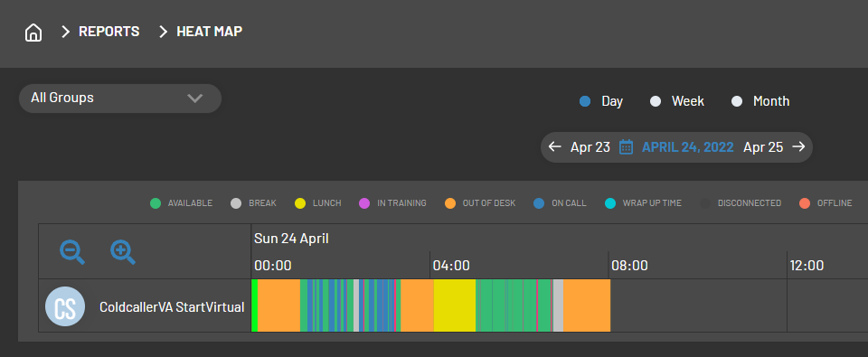Click the Sun 24 April header
Screen dimensions: 868x357
pos(291,239)
